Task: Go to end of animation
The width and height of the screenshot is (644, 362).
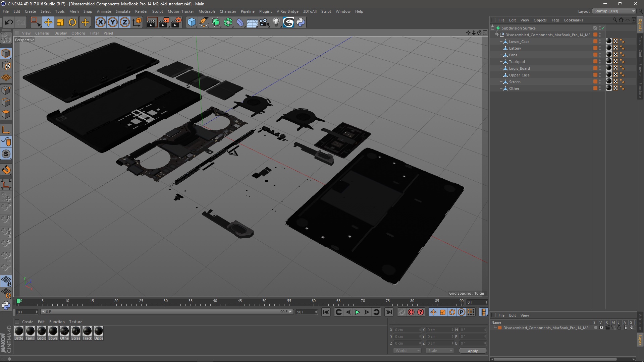Action: 389,312
